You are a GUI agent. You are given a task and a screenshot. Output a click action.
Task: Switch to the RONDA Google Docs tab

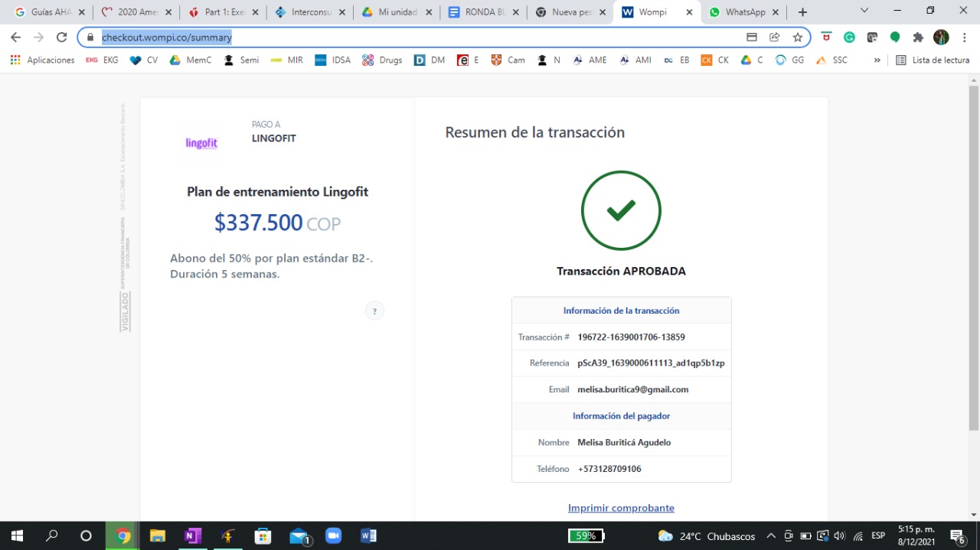486,12
